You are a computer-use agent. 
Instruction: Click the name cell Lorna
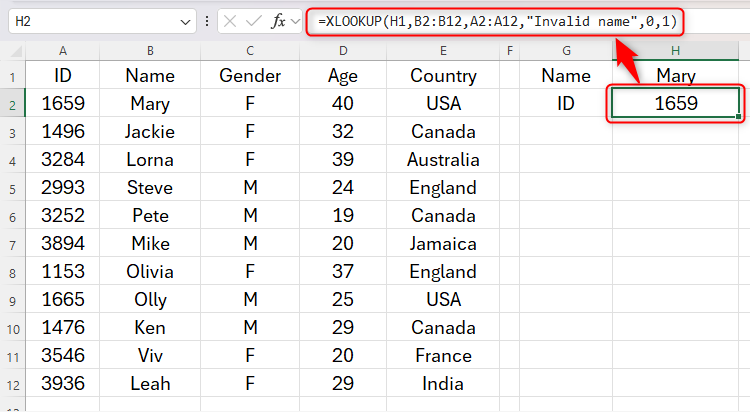tap(150, 159)
